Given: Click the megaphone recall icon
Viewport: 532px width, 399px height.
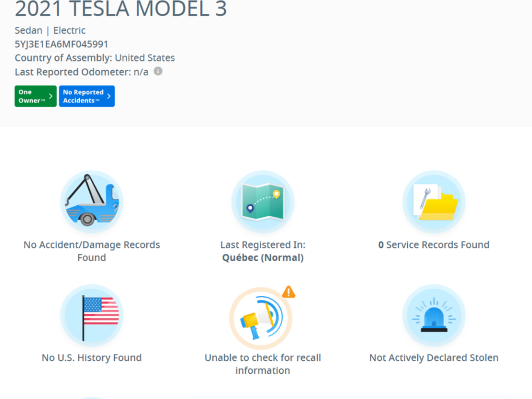Looking at the screenshot, I should pyautogui.click(x=261, y=318).
